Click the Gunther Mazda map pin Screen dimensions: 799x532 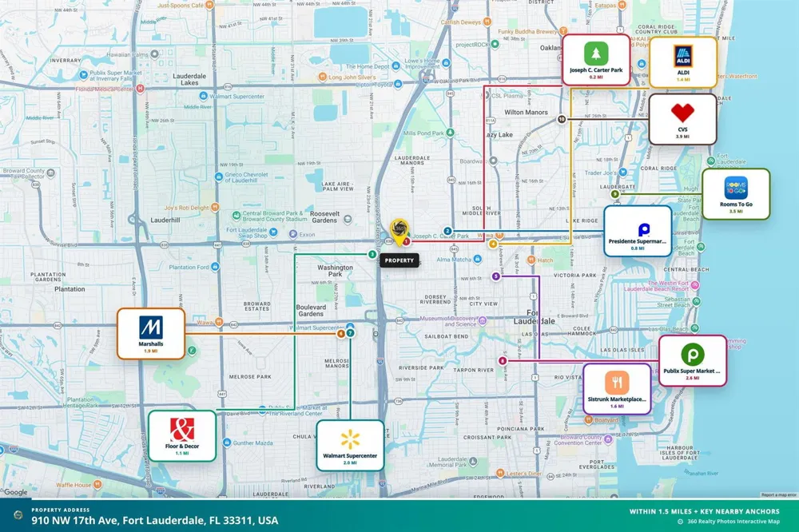(x=227, y=443)
